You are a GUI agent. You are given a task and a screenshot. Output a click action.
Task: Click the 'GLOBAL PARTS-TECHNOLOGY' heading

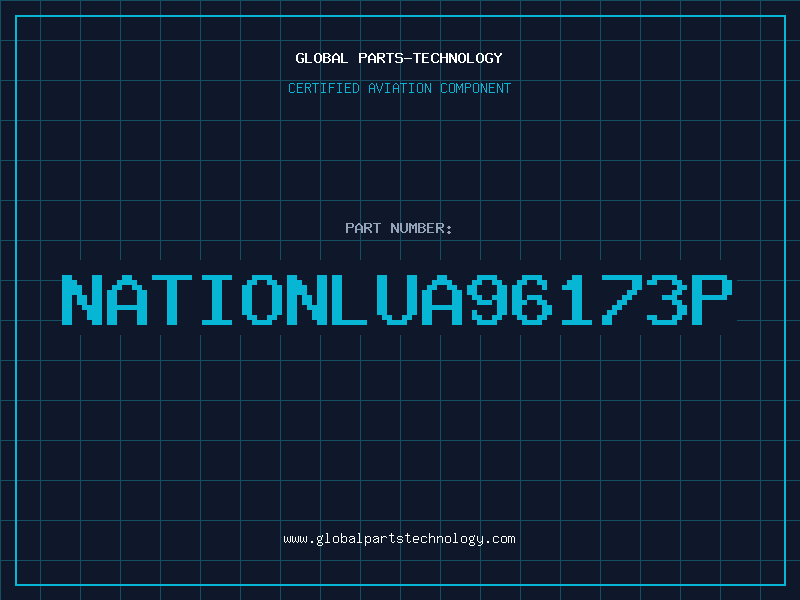399,58
